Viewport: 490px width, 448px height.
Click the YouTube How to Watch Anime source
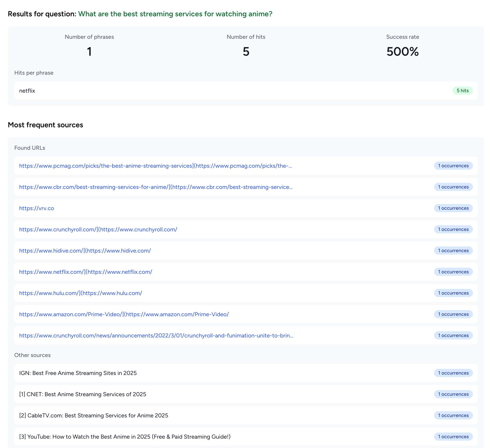(x=125, y=437)
